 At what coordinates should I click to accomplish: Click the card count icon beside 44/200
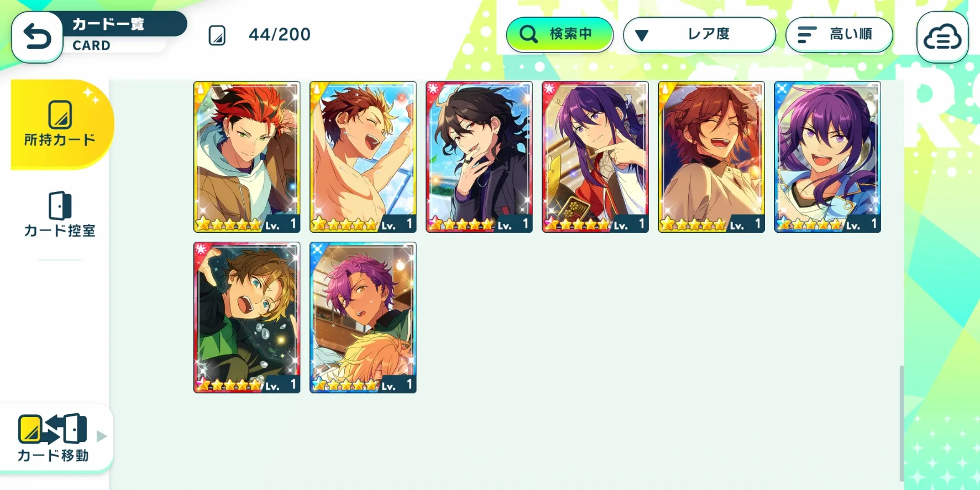[x=217, y=35]
